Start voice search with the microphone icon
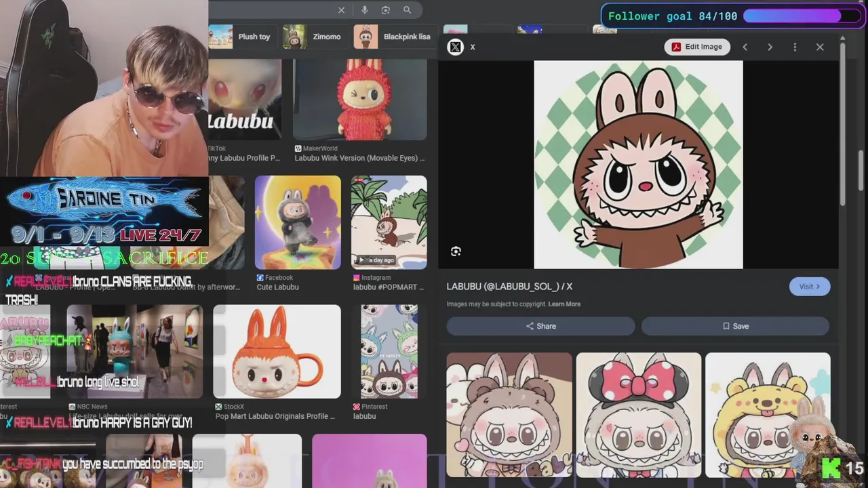The height and width of the screenshot is (488, 868). pyautogui.click(x=365, y=10)
